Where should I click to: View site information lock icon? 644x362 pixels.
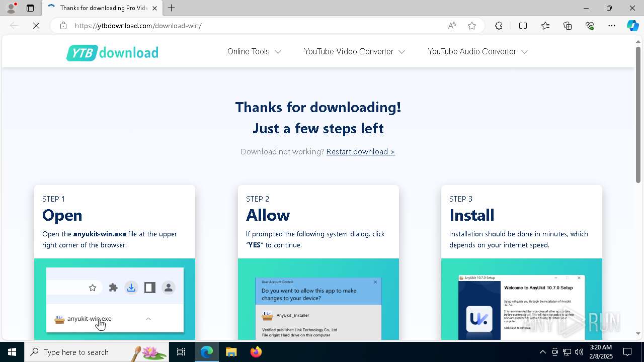click(x=63, y=26)
